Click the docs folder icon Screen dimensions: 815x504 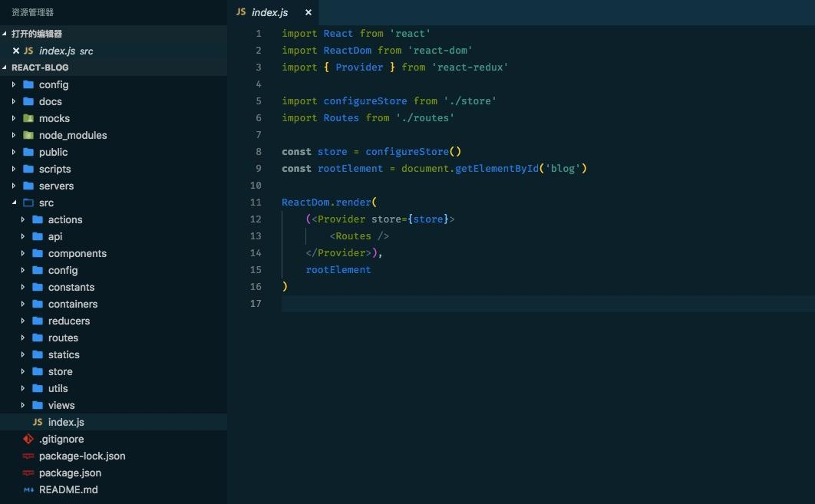28,101
